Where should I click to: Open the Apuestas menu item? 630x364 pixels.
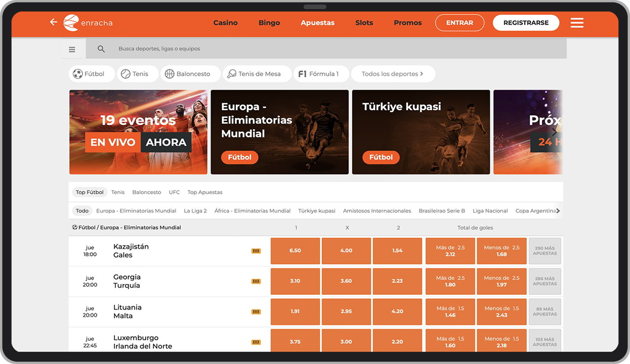[318, 23]
